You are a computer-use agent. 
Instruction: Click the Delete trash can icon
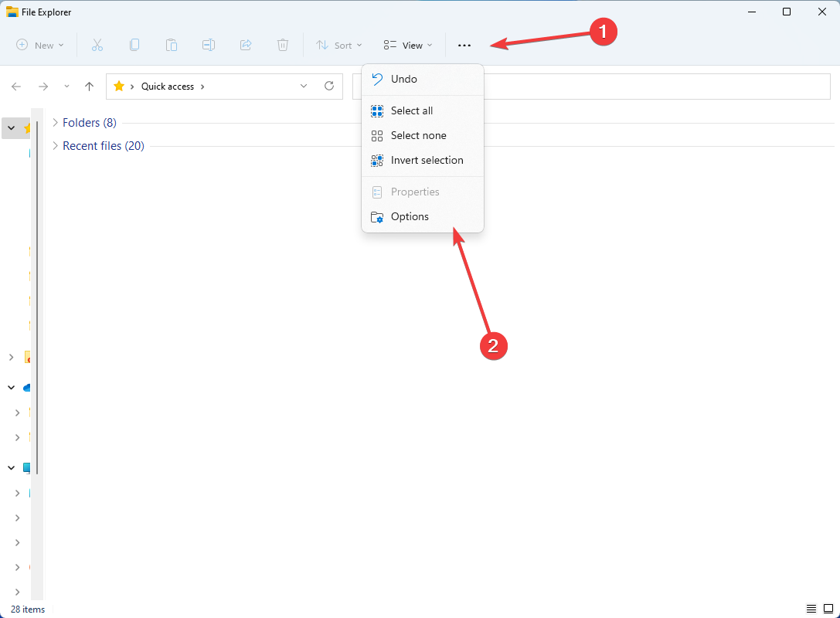click(283, 45)
